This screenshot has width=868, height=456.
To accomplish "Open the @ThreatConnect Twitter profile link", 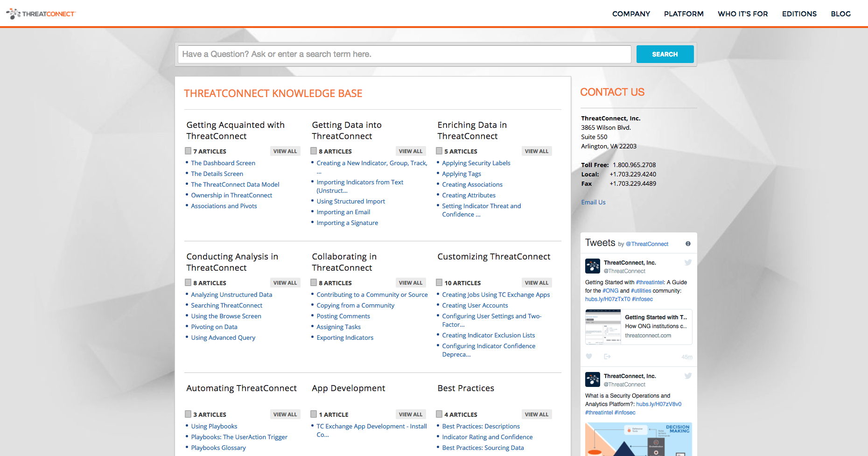I will [647, 244].
